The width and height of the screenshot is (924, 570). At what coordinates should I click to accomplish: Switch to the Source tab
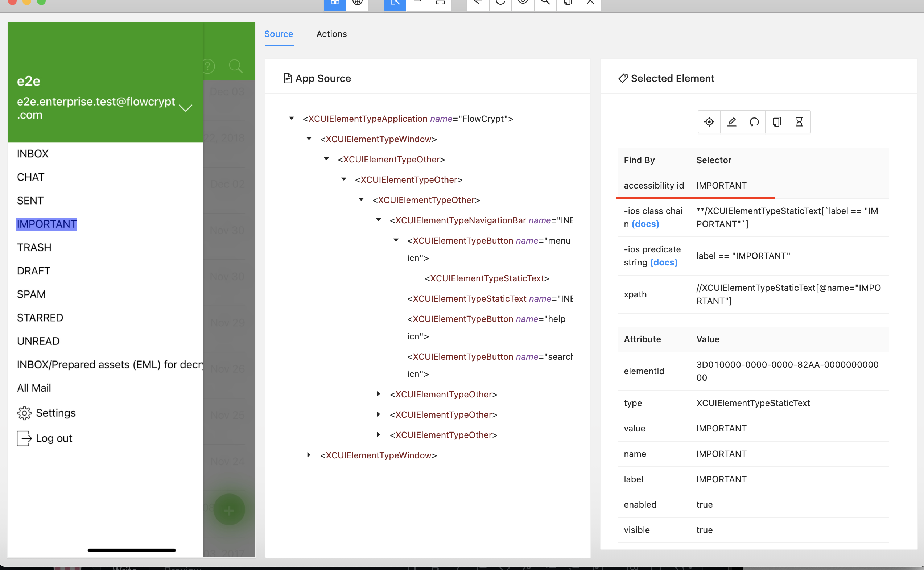pyautogui.click(x=279, y=34)
